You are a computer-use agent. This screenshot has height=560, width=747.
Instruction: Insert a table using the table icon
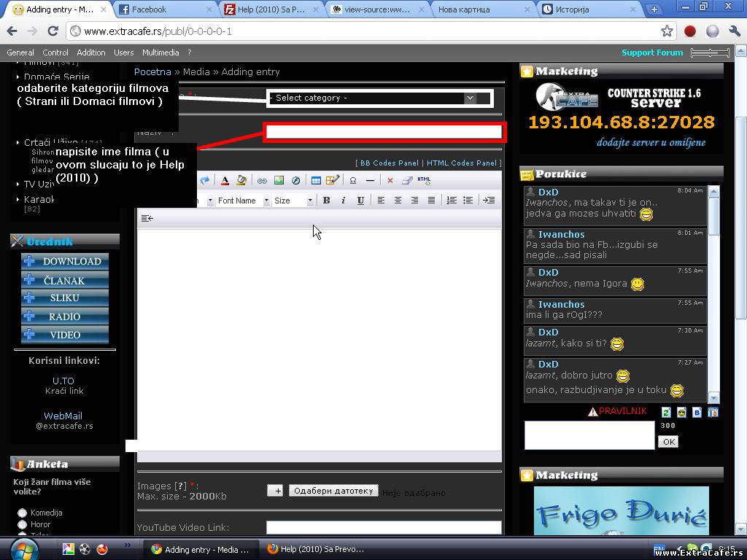[316, 181]
